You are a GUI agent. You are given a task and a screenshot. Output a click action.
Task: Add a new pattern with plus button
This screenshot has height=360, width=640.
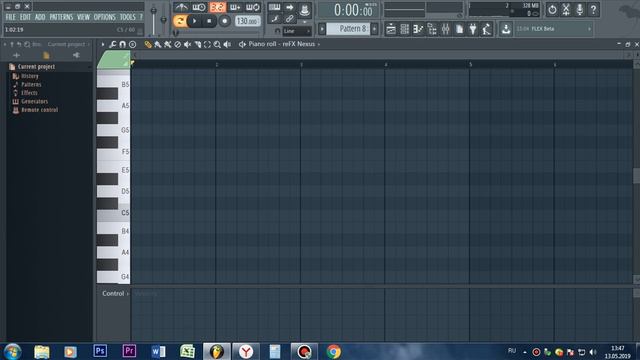[x=374, y=29]
